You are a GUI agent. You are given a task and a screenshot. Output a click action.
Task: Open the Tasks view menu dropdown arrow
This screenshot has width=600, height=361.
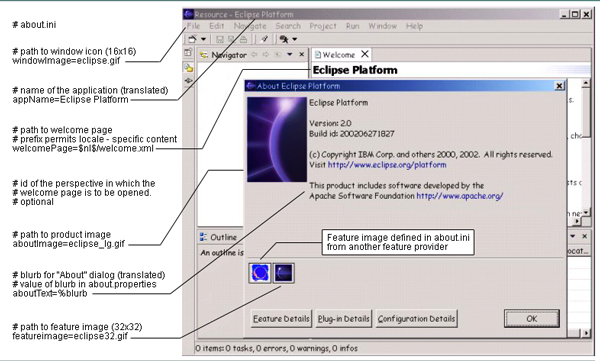click(573, 236)
